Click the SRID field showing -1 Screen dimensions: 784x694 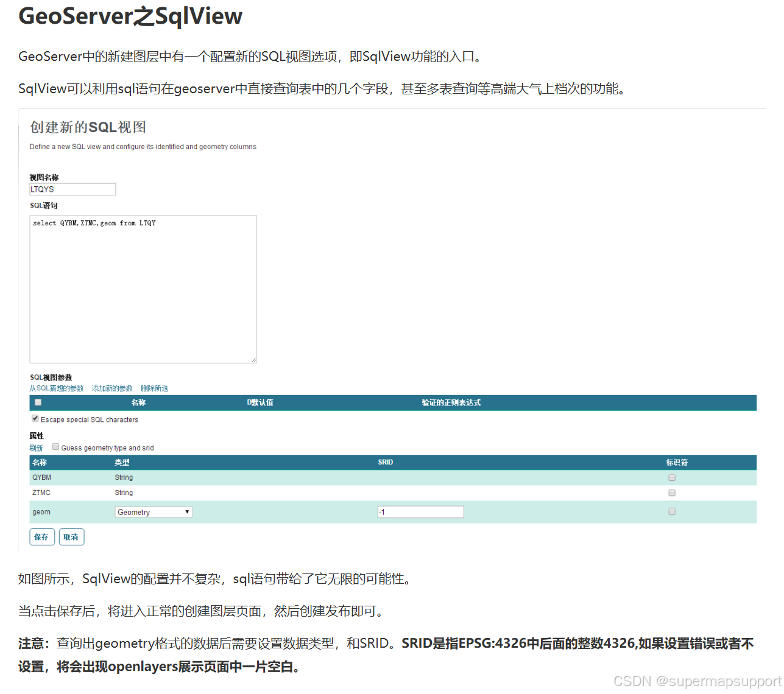420,512
